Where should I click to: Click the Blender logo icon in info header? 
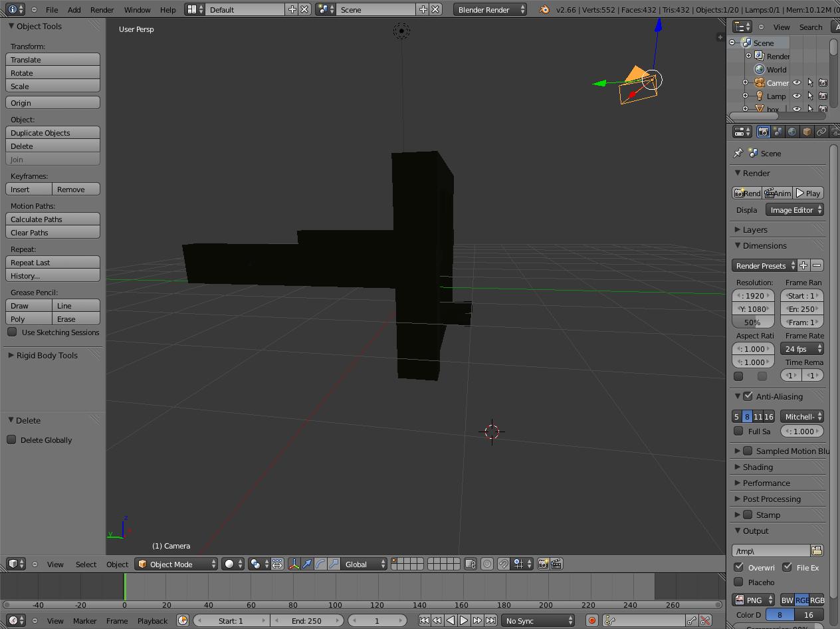pyautogui.click(x=544, y=9)
